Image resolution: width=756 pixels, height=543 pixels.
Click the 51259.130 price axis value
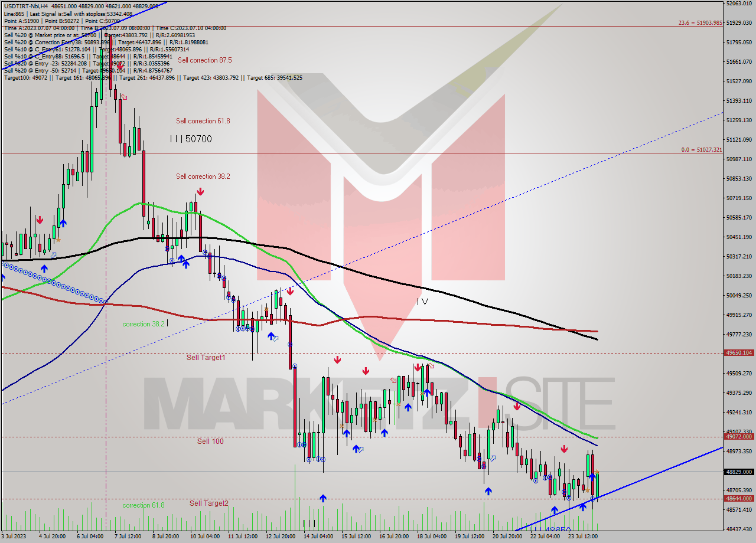click(739, 120)
